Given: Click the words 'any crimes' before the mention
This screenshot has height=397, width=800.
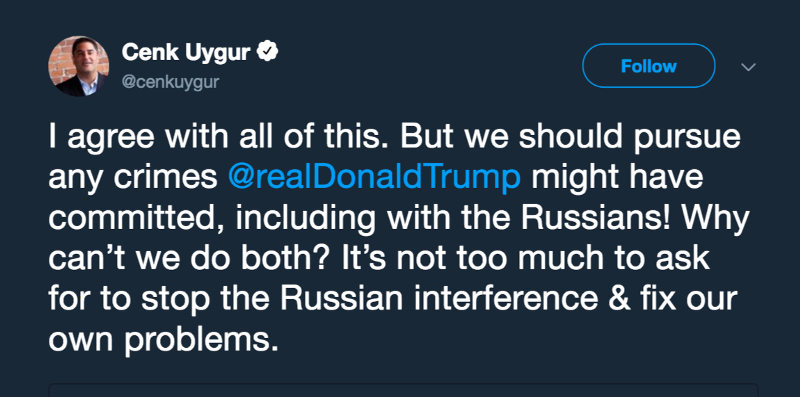Looking at the screenshot, I should [x=133, y=177].
